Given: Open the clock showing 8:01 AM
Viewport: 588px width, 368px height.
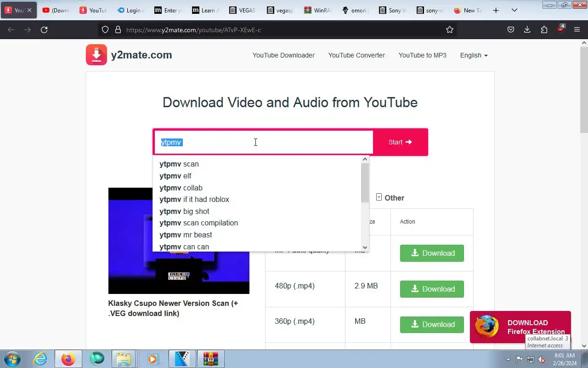Looking at the screenshot, I should (x=565, y=359).
